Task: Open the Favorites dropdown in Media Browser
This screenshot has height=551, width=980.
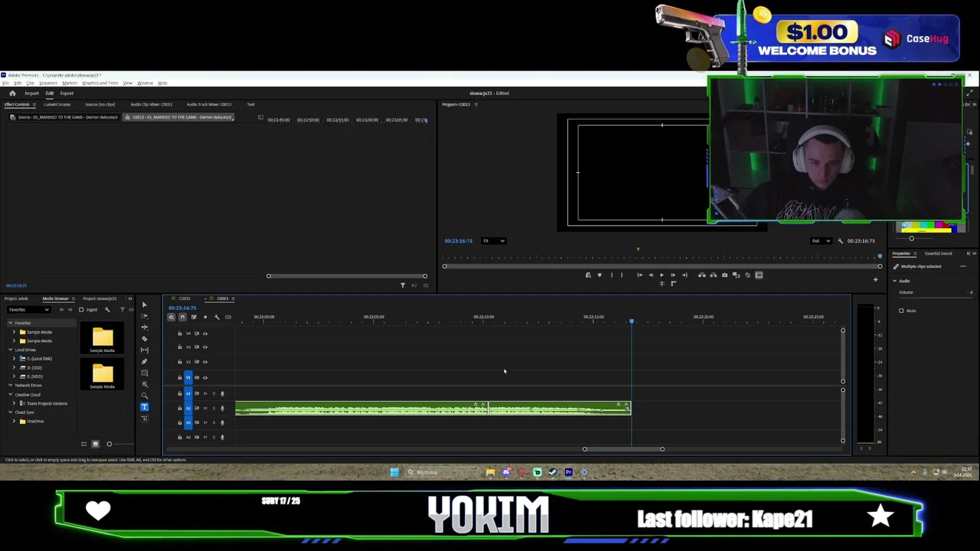Action: click(28, 309)
